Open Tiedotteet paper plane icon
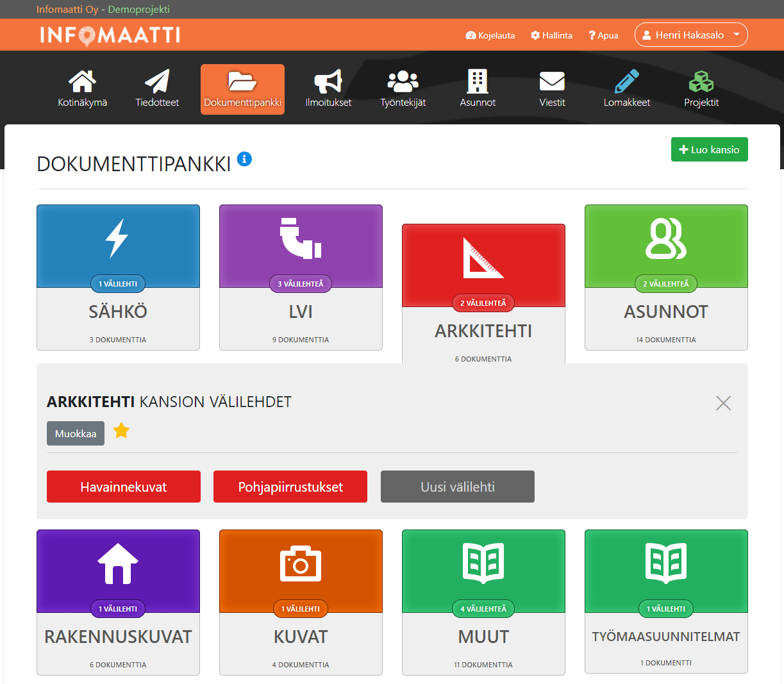Screen dimensions: 784x684 pos(157,81)
